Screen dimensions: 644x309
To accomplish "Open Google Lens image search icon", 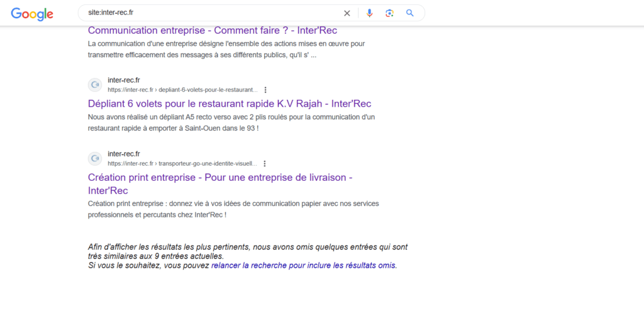I will tap(389, 13).
